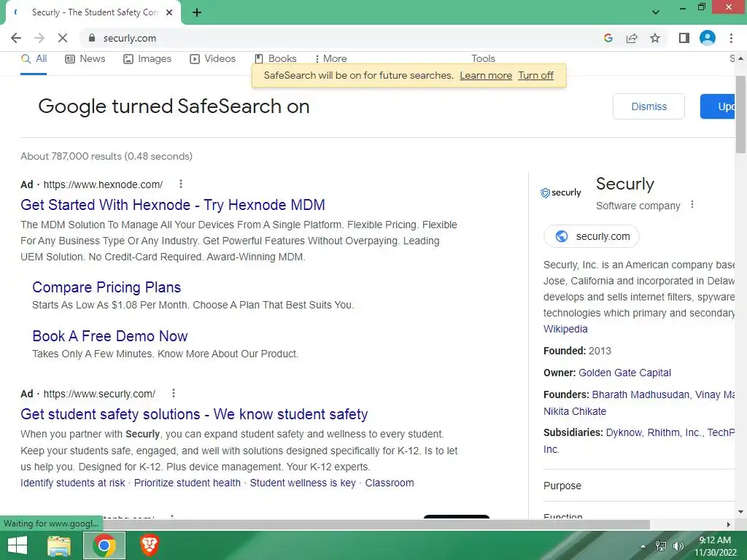The width and height of the screenshot is (747, 560).
Task: Switch to the All search tab
Action: [34, 58]
